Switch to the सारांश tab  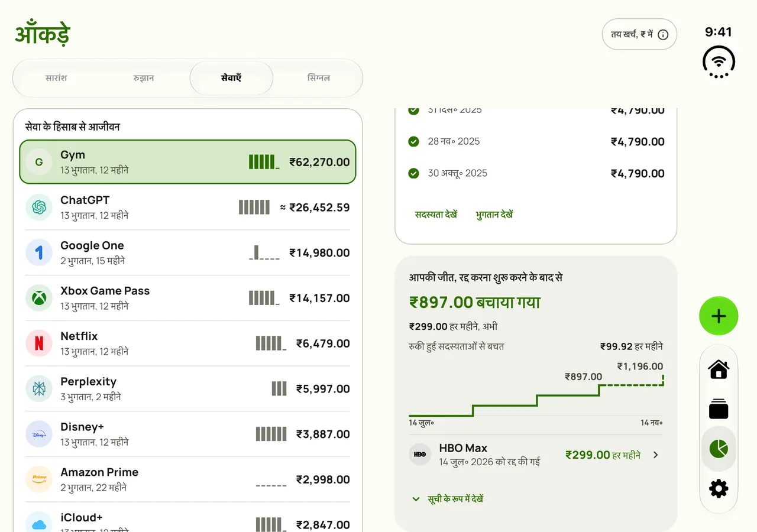[x=57, y=78]
